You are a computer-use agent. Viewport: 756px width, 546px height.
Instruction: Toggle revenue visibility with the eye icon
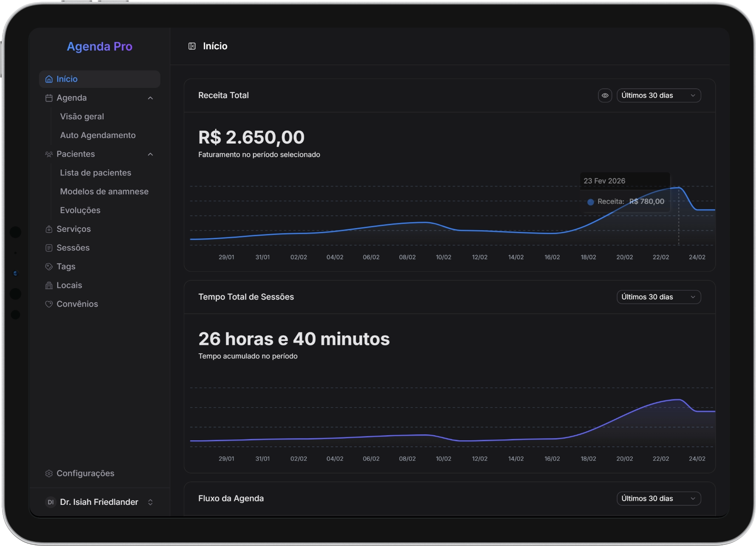tap(605, 96)
